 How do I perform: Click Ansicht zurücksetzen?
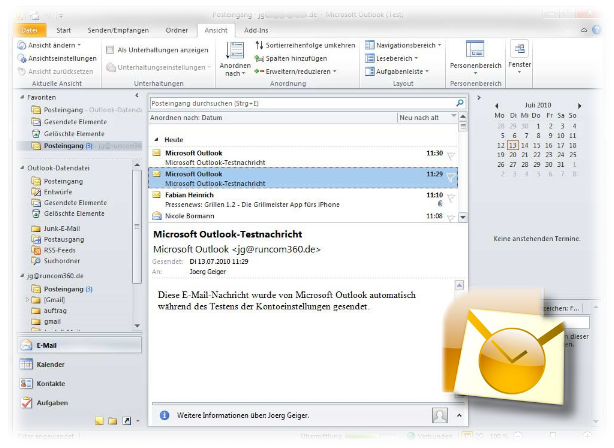click(56, 71)
